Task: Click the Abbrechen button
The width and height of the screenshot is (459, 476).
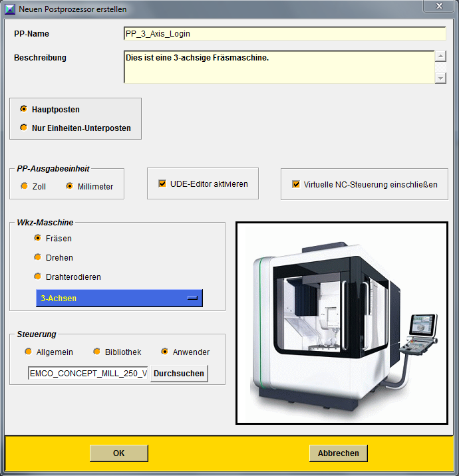Action: (x=339, y=453)
